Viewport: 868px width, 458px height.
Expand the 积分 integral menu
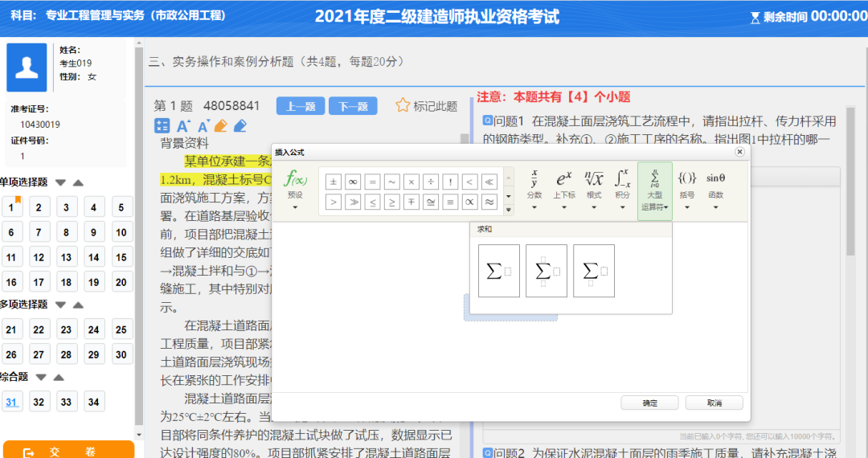[x=621, y=187]
